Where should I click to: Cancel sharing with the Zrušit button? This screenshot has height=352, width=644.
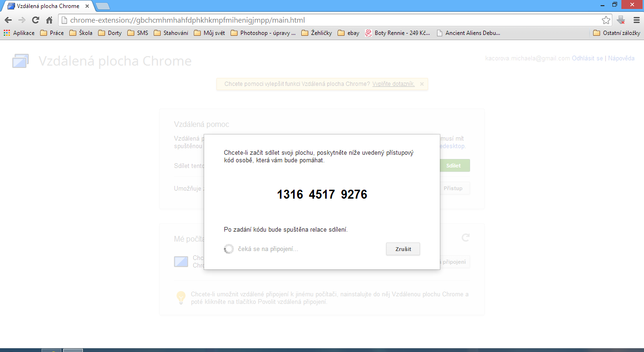pos(403,249)
